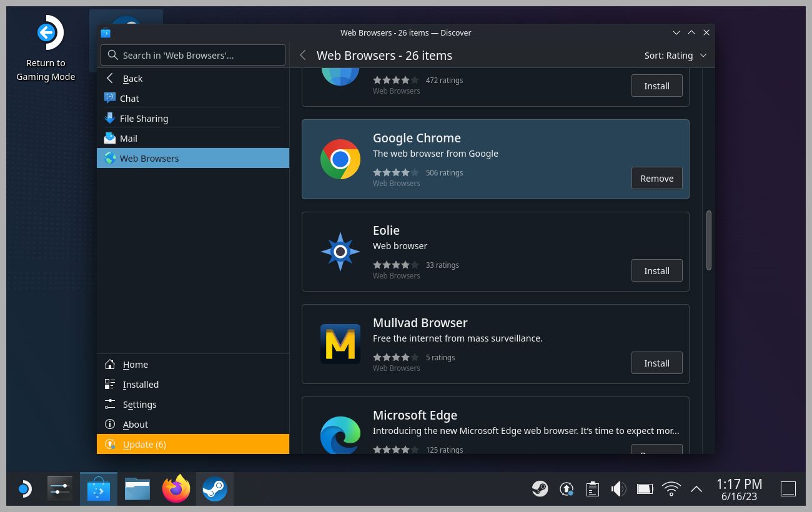Open the clipboard tray icon
The height and width of the screenshot is (512, 812).
[593, 489]
